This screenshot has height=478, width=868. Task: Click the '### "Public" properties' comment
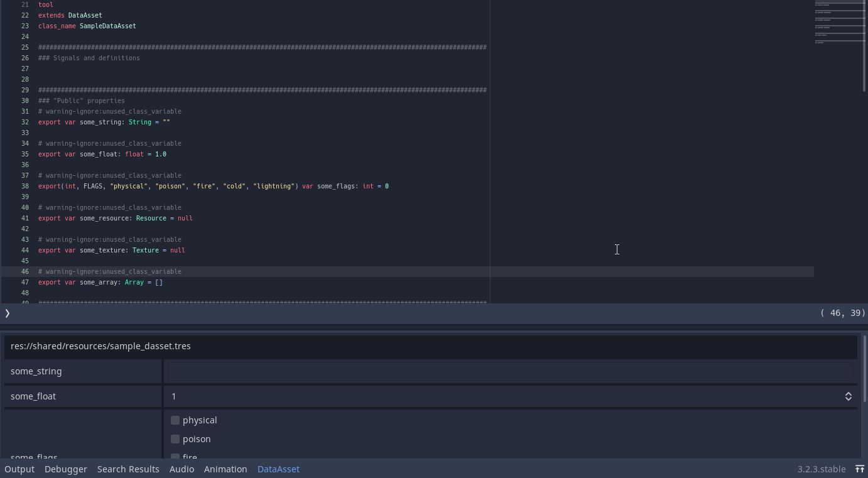point(82,100)
